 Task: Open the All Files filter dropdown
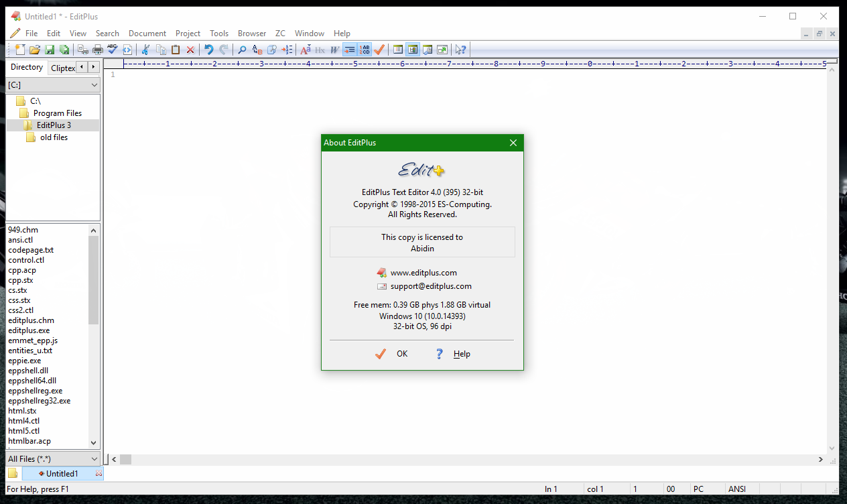pyautogui.click(x=53, y=458)
